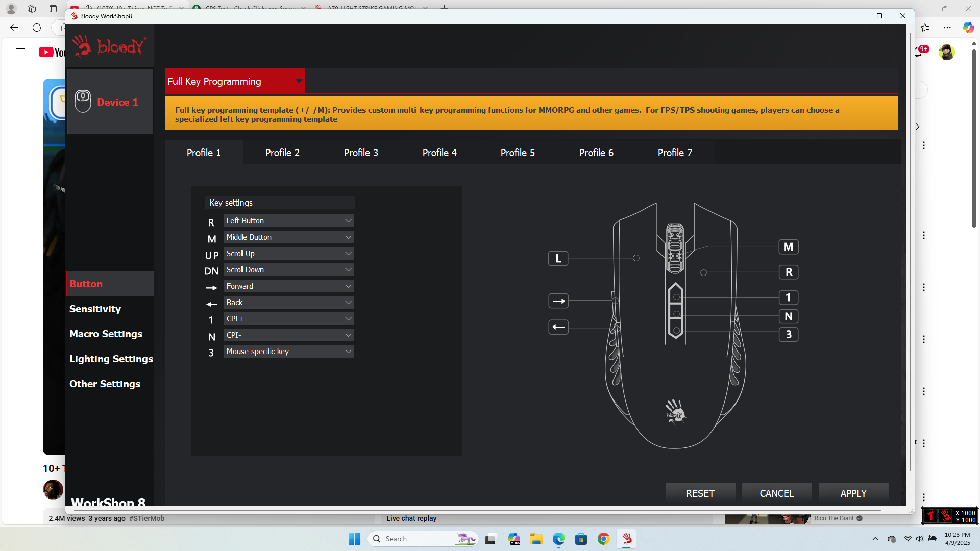Open Button settings section

pyautogui.click(x=110, y=284)
